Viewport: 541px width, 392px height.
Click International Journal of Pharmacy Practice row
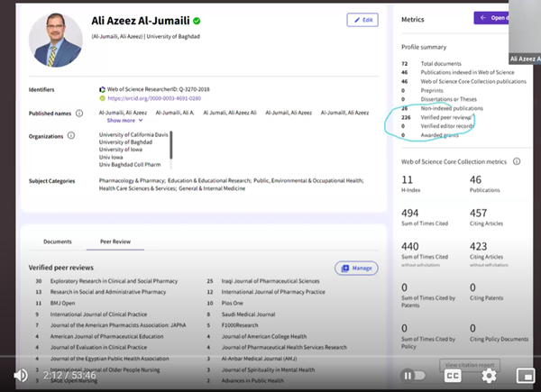click(x=273, y=292)
